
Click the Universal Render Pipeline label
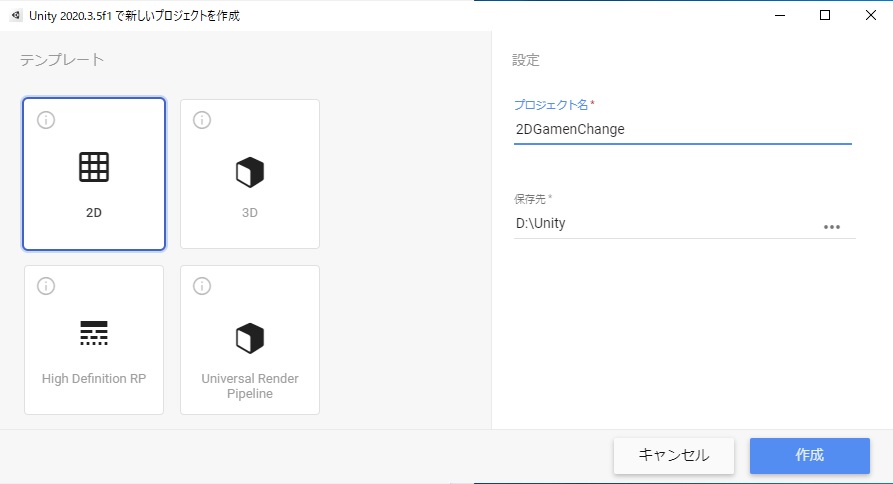249,386
